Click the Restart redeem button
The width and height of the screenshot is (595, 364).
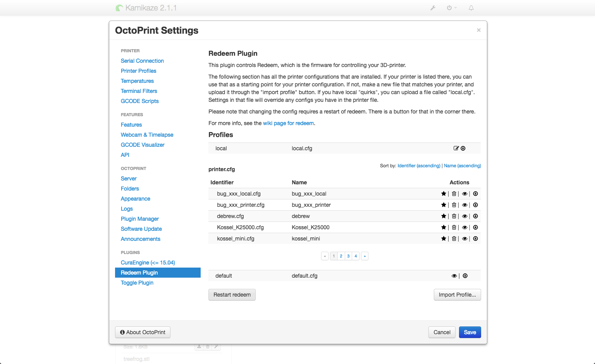pyautogui.click(x=232, y=295)
